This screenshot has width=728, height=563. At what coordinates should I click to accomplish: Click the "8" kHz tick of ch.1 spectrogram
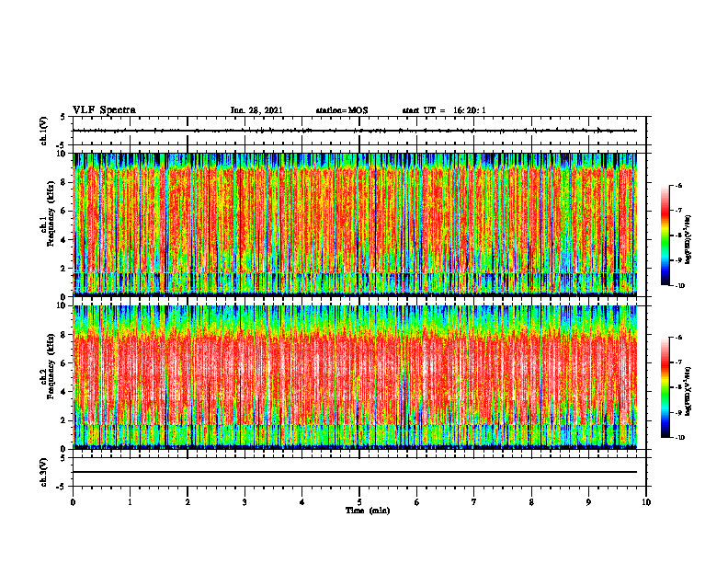tap(64, 182)
